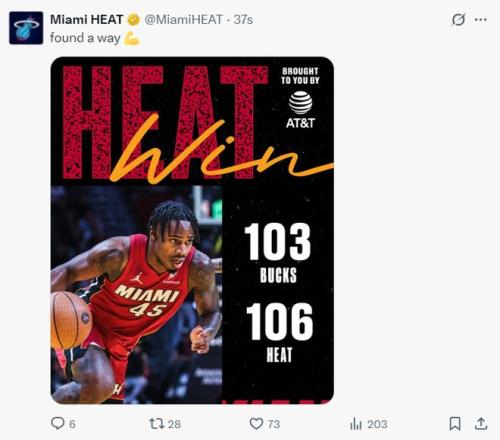Open the Miami HEAT profile avatar
Viewport: 500px width, 440px height.
(26, 28)
